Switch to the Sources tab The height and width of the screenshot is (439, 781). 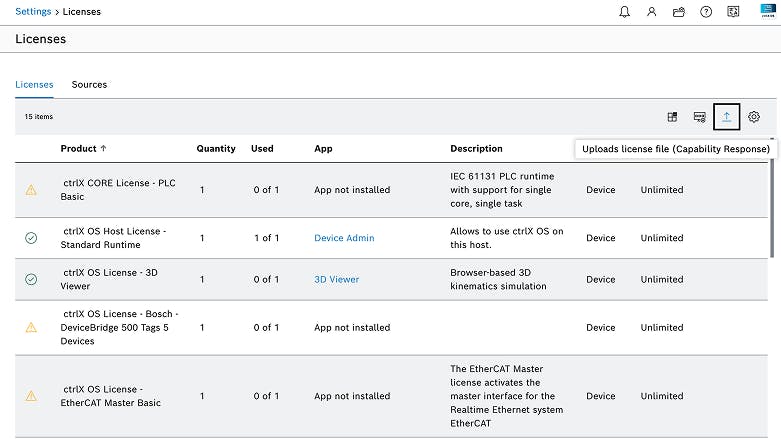(x=89, y=85)
